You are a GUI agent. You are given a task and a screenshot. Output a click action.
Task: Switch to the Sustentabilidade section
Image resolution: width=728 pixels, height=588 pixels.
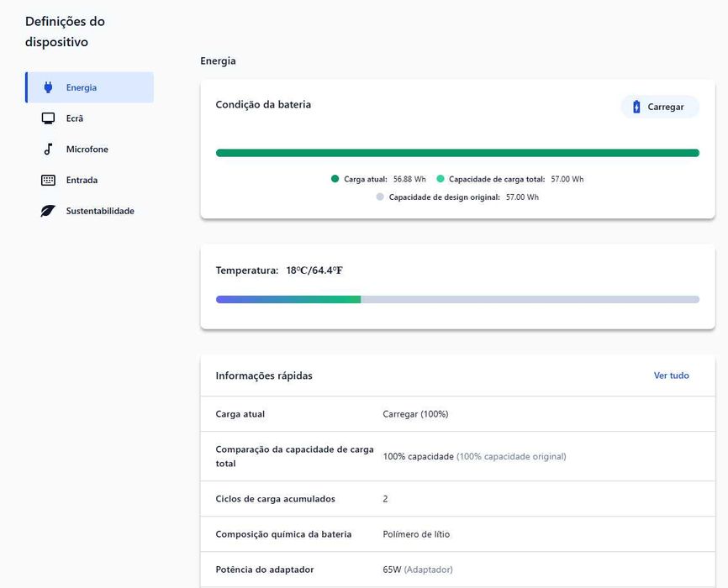pos(99,211)
